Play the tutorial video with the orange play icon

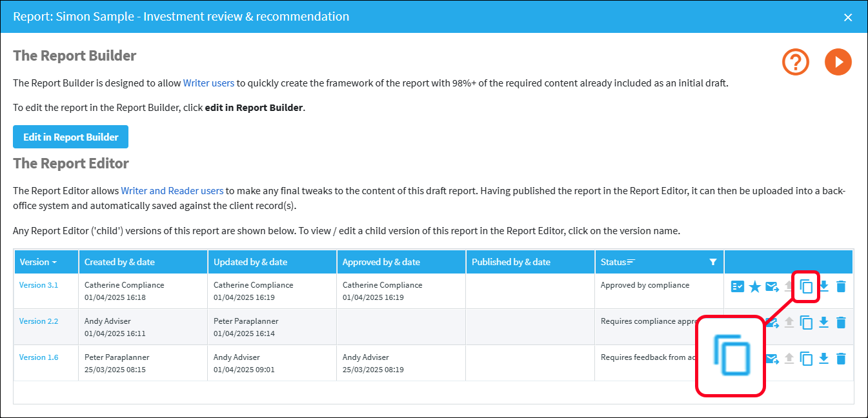pyautogui.click(x=838, y=62)
